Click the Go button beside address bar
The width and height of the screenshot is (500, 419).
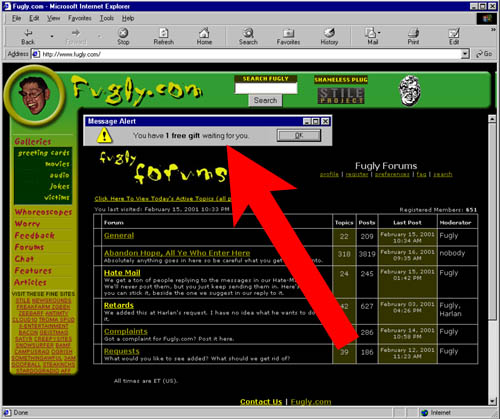click(x=484, y=54)
